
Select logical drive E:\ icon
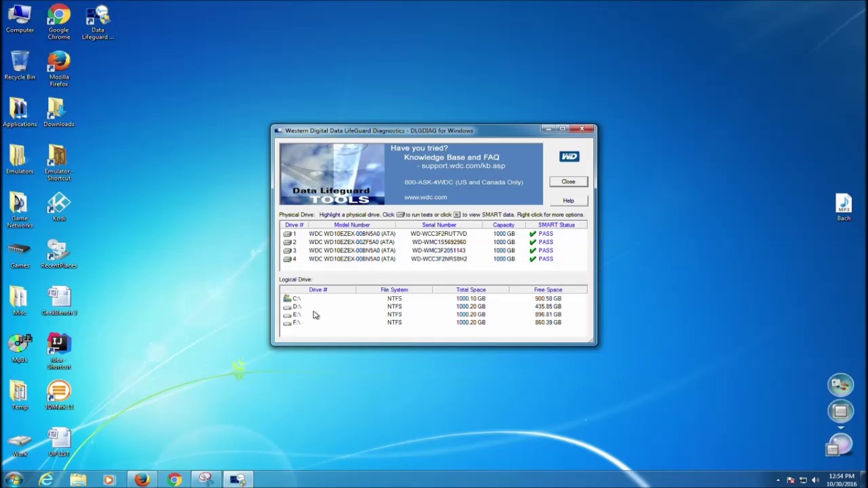coord(288,314)
